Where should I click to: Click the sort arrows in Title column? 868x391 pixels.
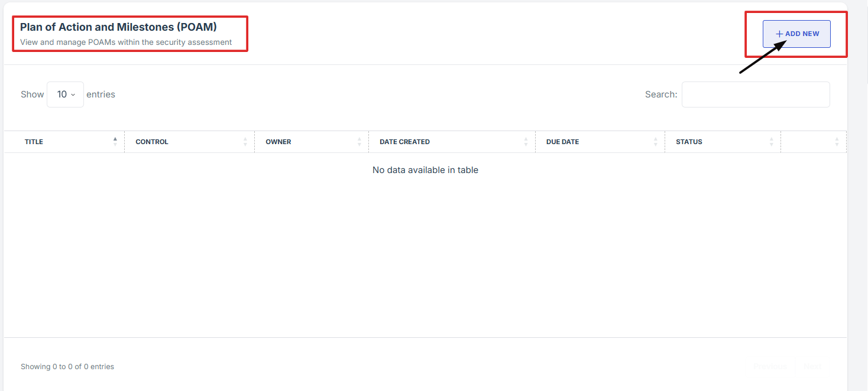coord(115,142)
